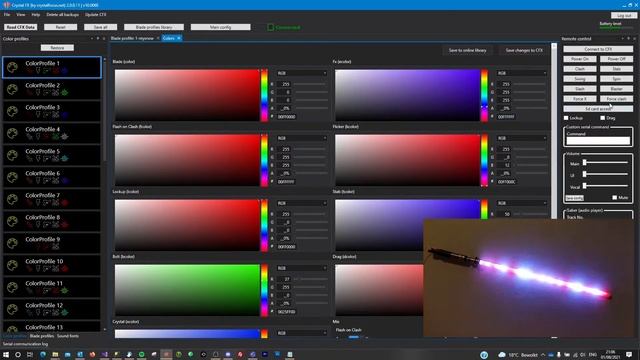This screenshot has width=640, height=360.
Task: Open the Flicker color RGB dropdown
Action: point(522,138)
